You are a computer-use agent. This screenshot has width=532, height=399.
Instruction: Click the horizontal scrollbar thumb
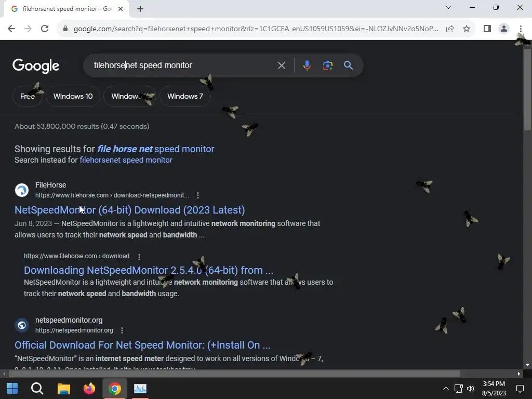point(234,374)
